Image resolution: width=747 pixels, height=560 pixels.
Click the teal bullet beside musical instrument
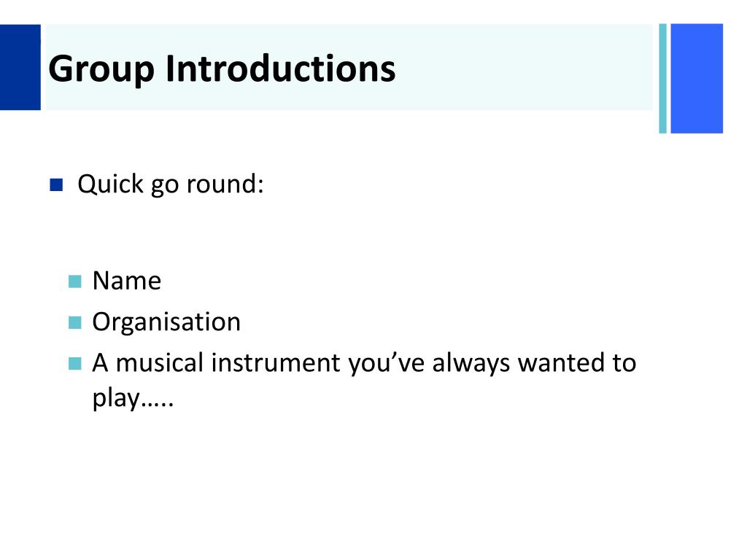[75, 363]
